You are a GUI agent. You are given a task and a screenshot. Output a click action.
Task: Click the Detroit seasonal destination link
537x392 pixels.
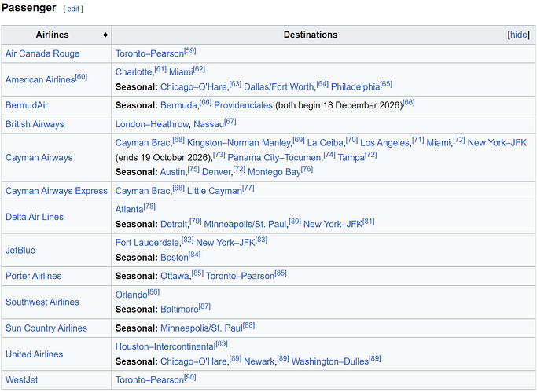(x=174, y=225)
